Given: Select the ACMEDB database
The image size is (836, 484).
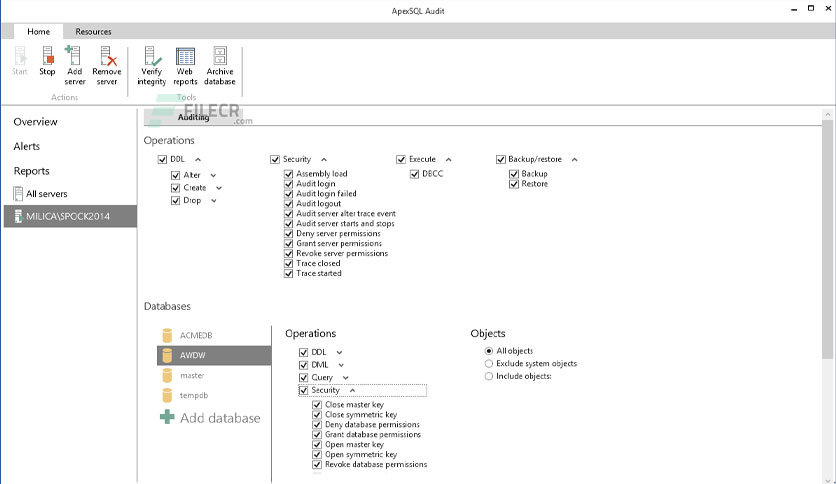Looking at the screenshot, I should pos(214,335).
